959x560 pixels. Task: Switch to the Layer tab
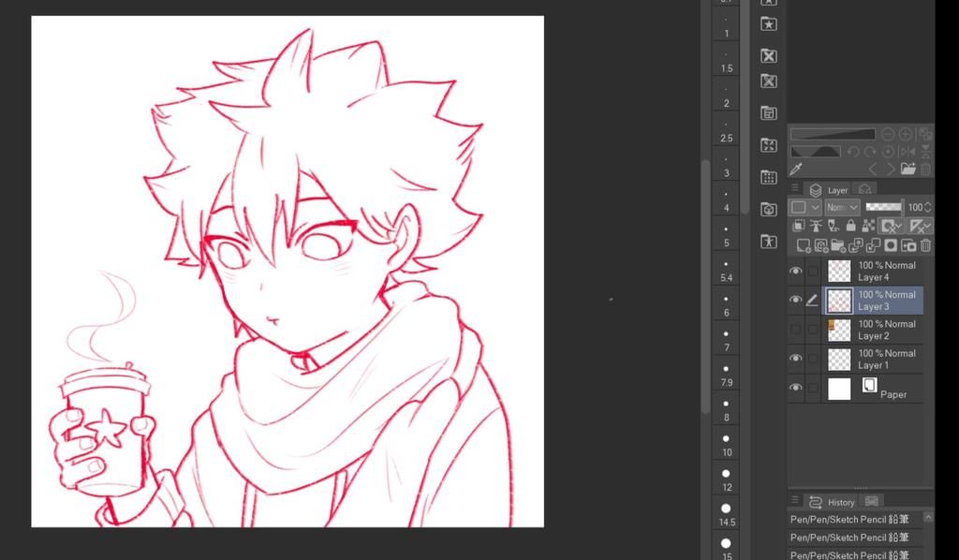(x=829, y=190)
